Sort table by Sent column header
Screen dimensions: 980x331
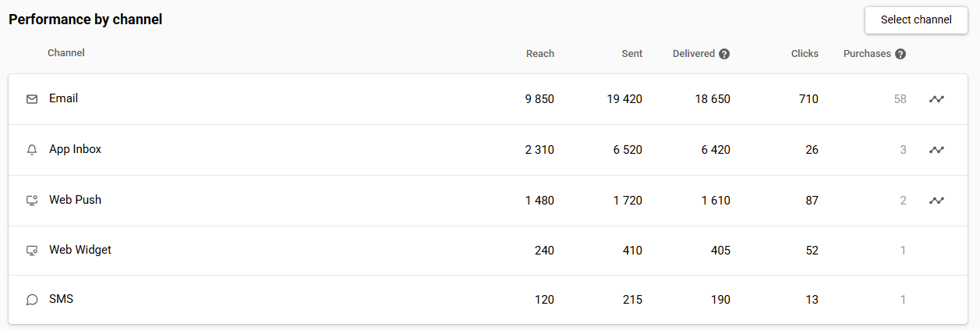click(632, 54)
